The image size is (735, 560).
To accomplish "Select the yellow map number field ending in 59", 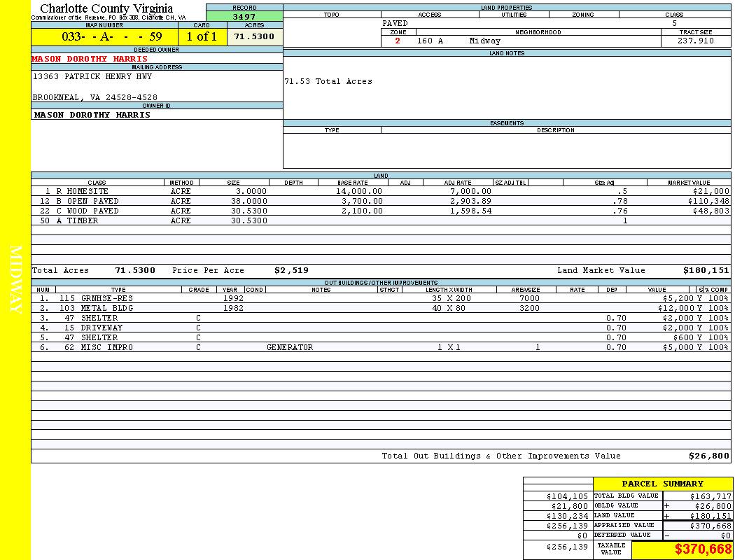I will [x=104, y=36].
